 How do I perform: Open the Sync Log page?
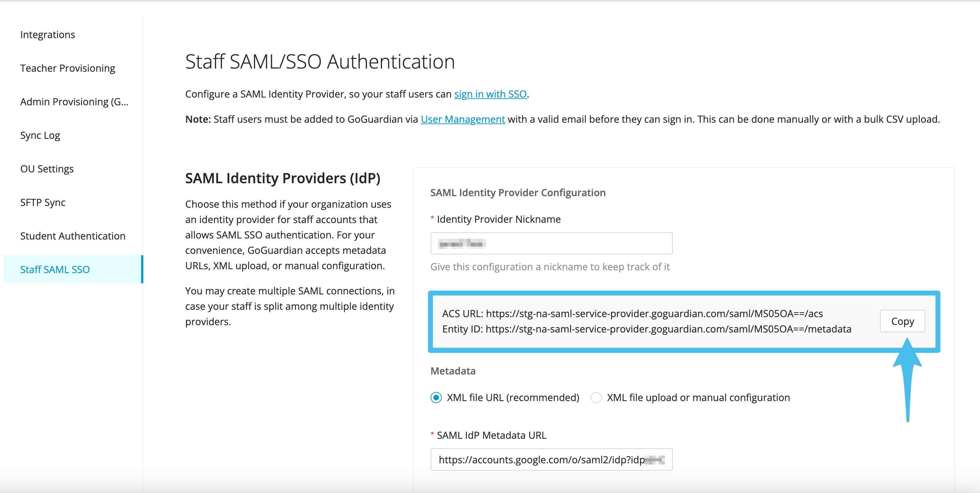40,135
